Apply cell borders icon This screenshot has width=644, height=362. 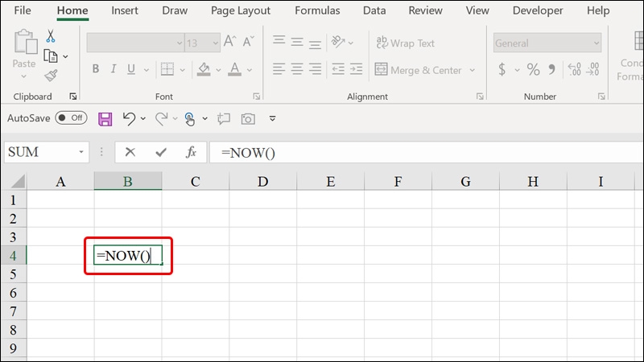click(167, 69)
